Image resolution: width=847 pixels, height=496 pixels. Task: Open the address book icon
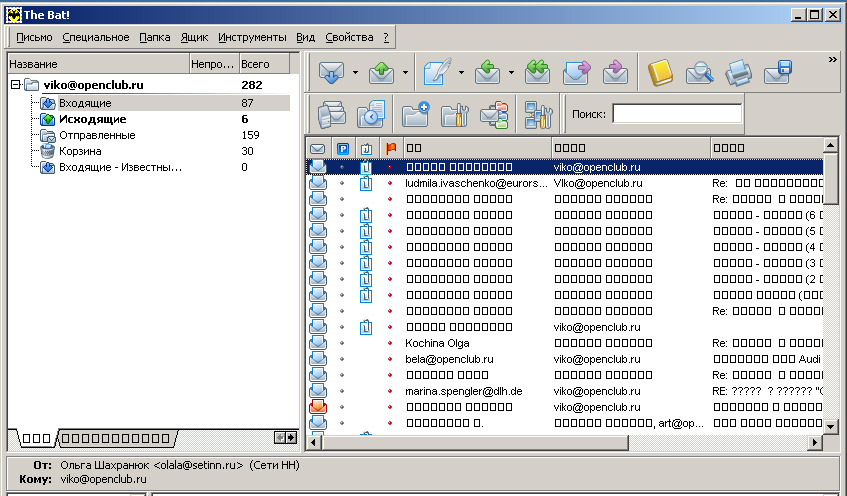pos(660,72)
